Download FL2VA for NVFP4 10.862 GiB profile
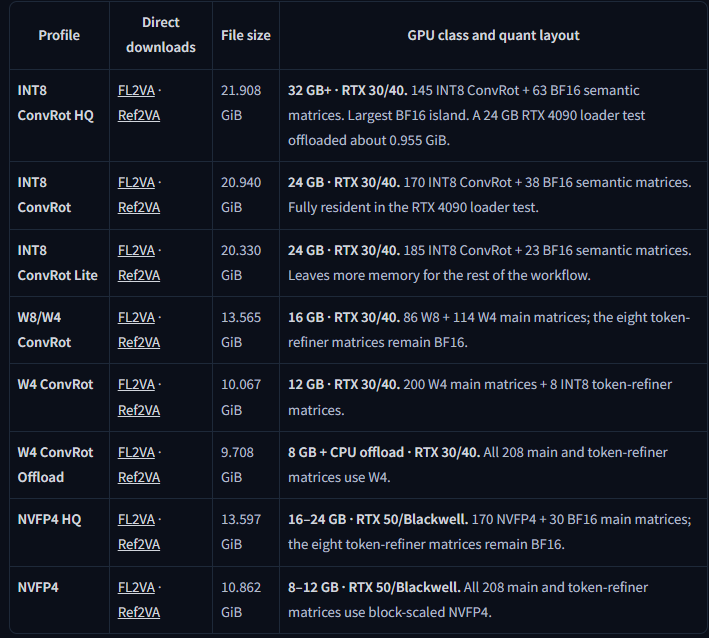This screenshot has width=709, height=638. [136, 587]
